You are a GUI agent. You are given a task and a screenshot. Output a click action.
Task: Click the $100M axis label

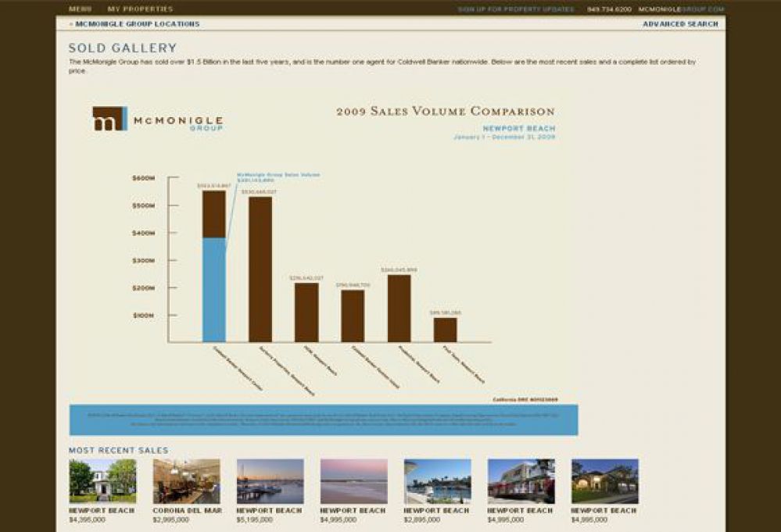point(143,315)
